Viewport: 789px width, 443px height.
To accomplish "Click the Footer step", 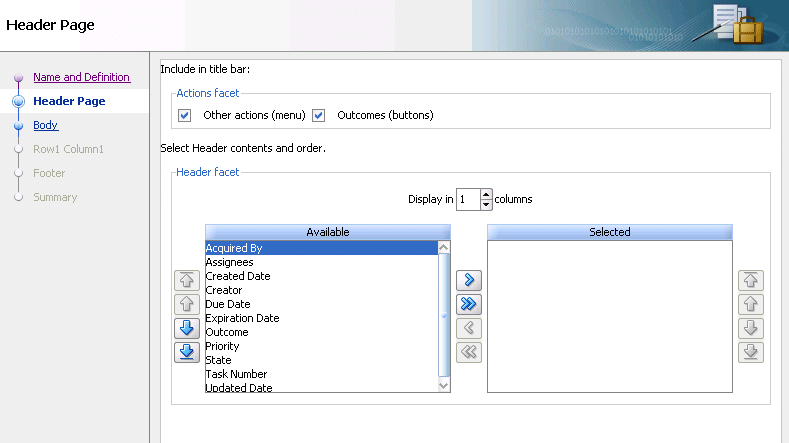I will 49,173.
